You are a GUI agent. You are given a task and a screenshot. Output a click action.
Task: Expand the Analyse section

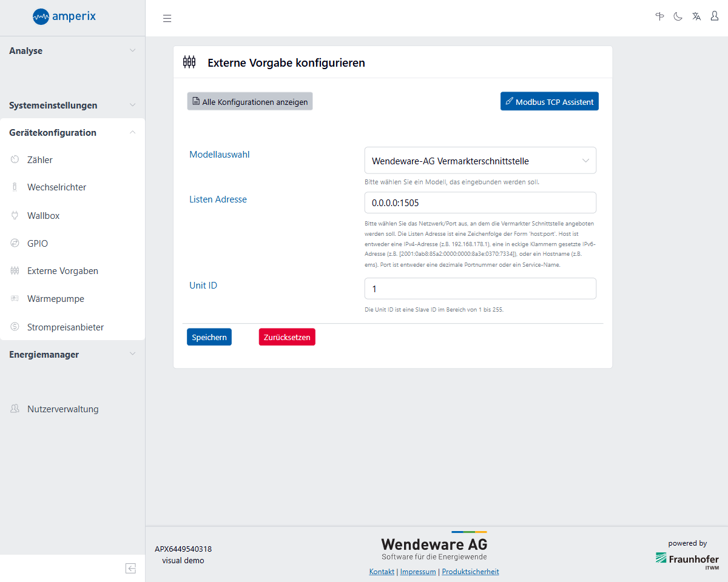(72, 51)
